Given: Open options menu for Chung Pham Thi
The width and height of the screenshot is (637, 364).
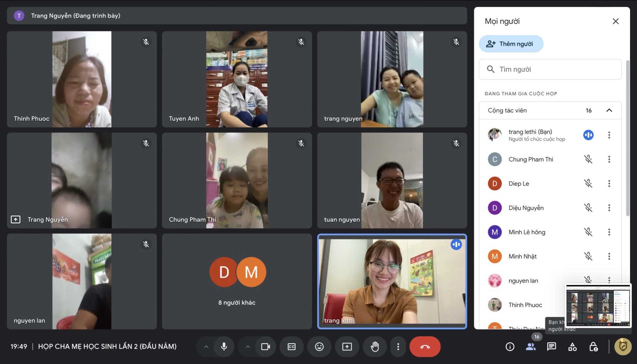Looking at the screenshot, I should [x=609, y=159].
